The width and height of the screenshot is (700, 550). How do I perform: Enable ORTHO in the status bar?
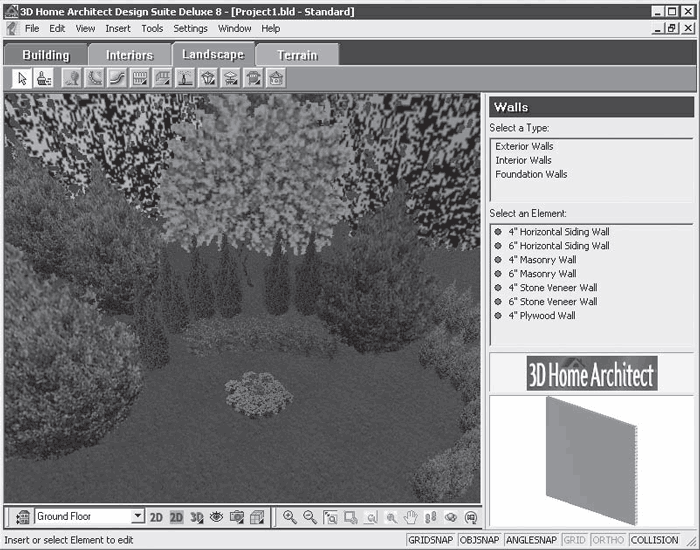pos(608,540)
